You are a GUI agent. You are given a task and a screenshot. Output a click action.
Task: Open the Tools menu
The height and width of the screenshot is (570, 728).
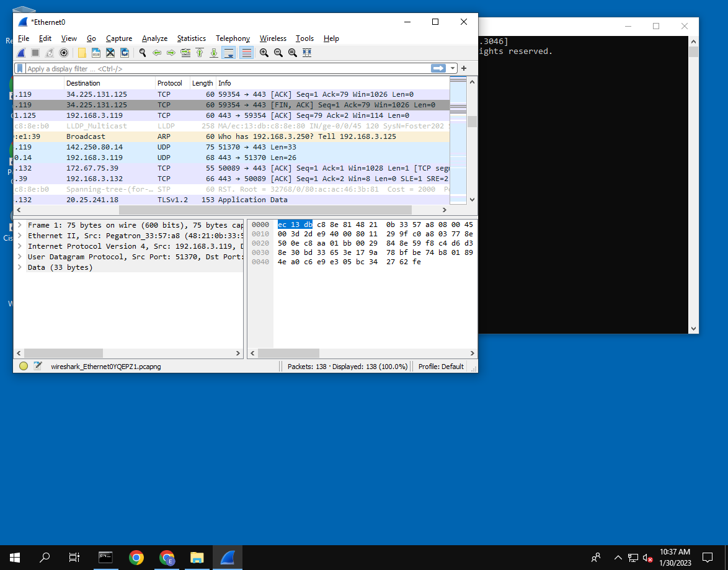point(304,38)
